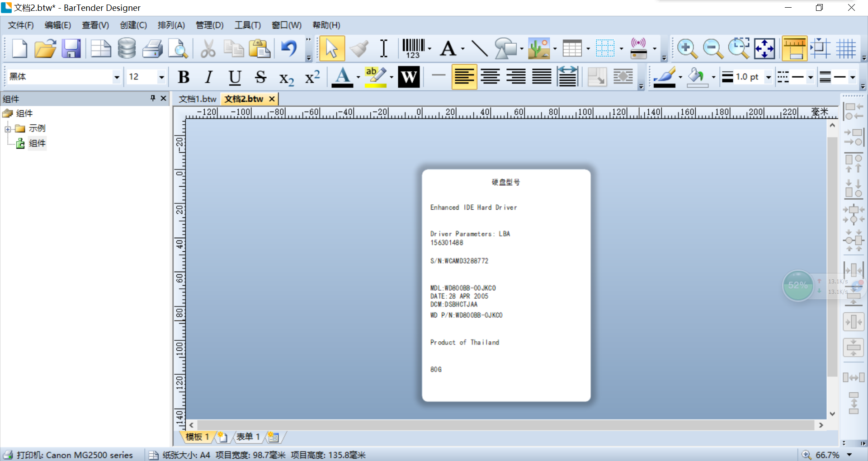Open the font size dropdown
868x461 pixels.
[161, 77]
